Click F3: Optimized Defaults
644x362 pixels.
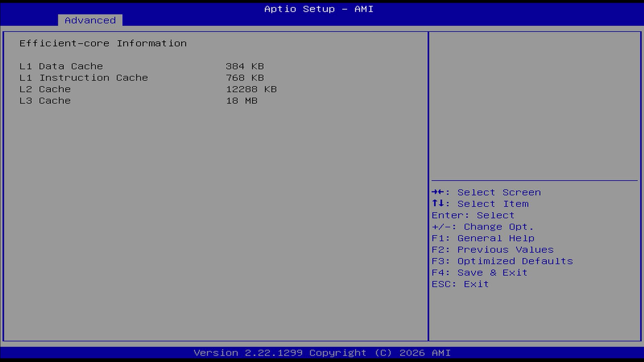pyautogui.click(x=502, y=261)
